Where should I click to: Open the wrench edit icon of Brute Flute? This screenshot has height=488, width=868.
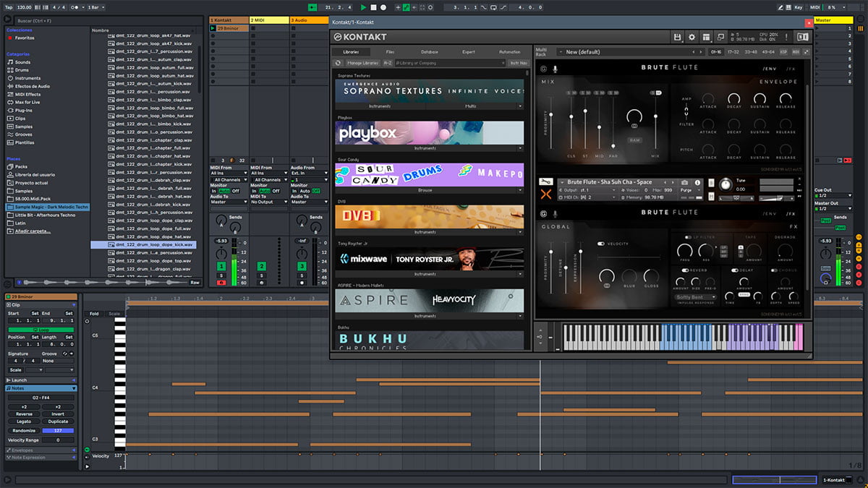[545, 182]
